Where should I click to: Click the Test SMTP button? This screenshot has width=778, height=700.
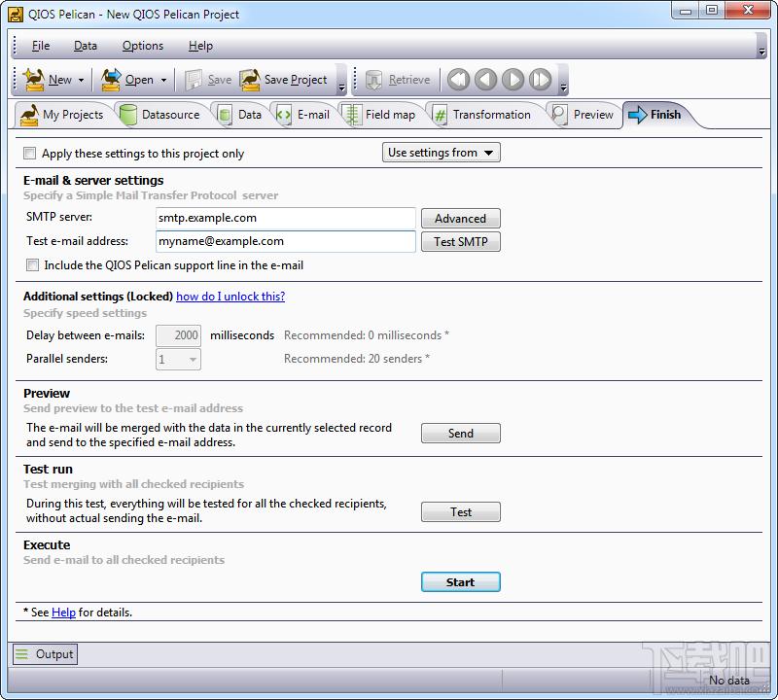point(460,242)
